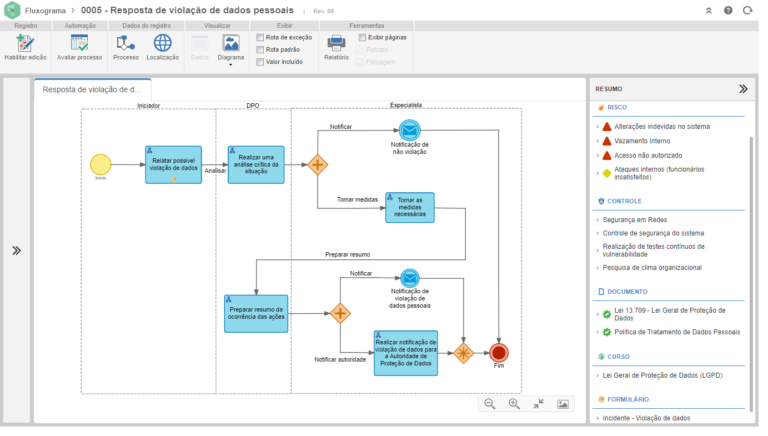Enable the Rota de exceção checkbox
768x436 pixels.
coord(260,37)
